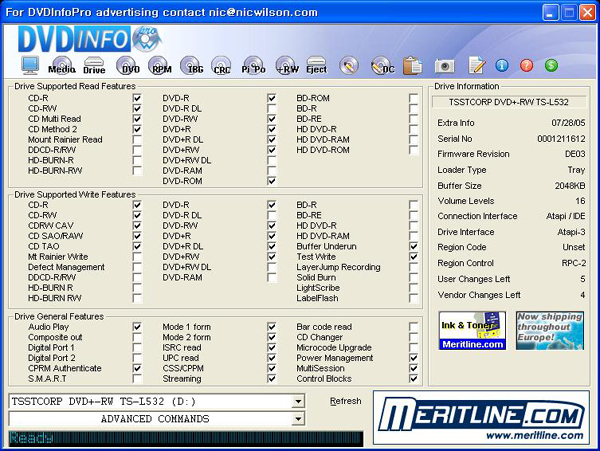This screenshot has height=451, width=600.
Task: Open the Media info tool
Action: pos(62,65)
